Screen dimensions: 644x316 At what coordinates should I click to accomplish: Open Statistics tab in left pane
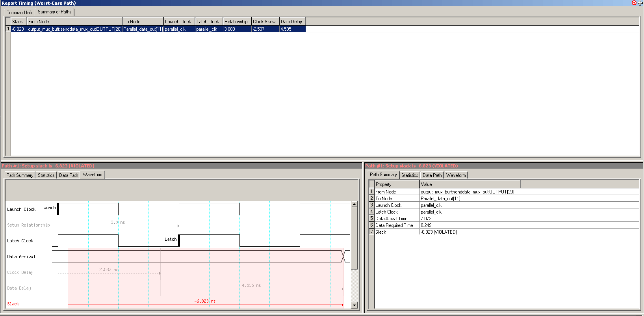coord(46,175)
